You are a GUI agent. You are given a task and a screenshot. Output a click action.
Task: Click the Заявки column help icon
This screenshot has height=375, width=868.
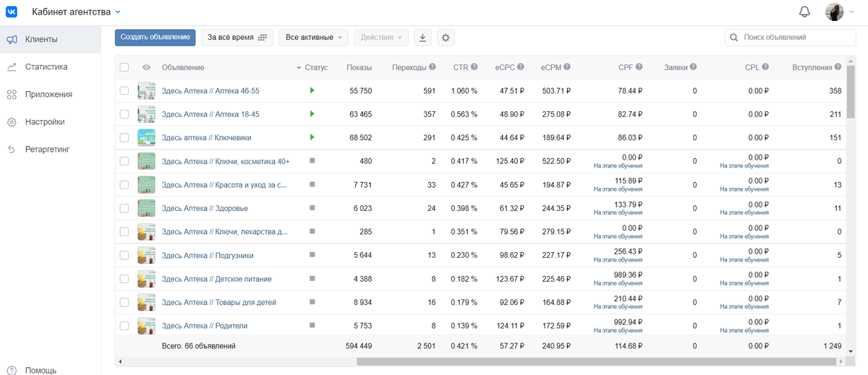click(x=694, y=67)
